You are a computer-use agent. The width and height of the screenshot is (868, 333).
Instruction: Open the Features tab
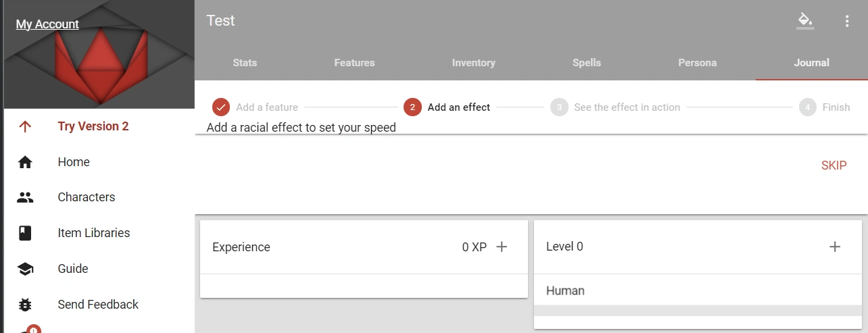coord(354,63)
